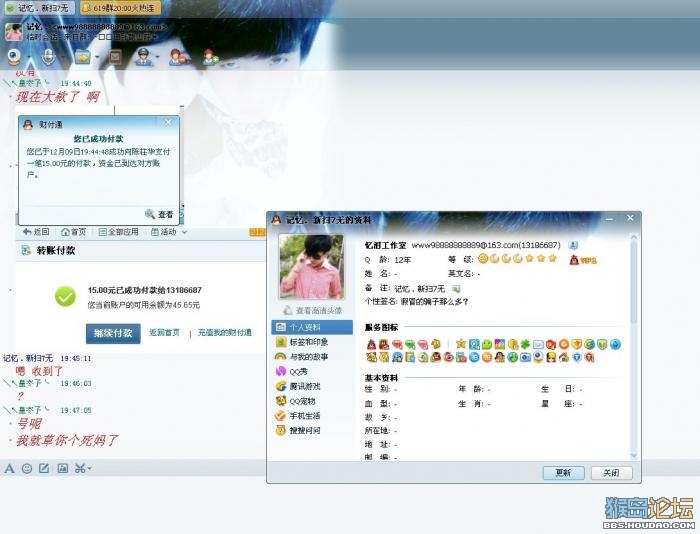This screenshot has width=700, height=534.
Task: Click 全部应用 in the payment toolbar
Action: pos(118,232)
